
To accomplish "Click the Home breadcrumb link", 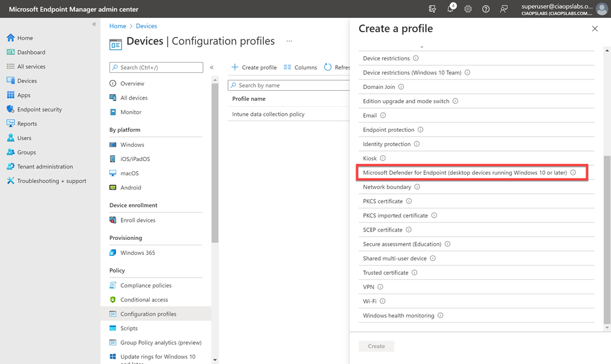I will [x=118, y=26].
